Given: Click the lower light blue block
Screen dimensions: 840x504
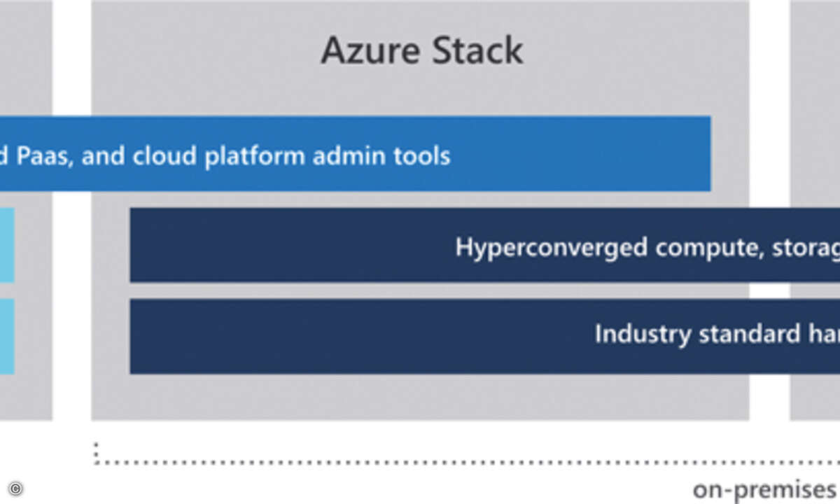Looking at the screenshot, I should pos(6,336).
